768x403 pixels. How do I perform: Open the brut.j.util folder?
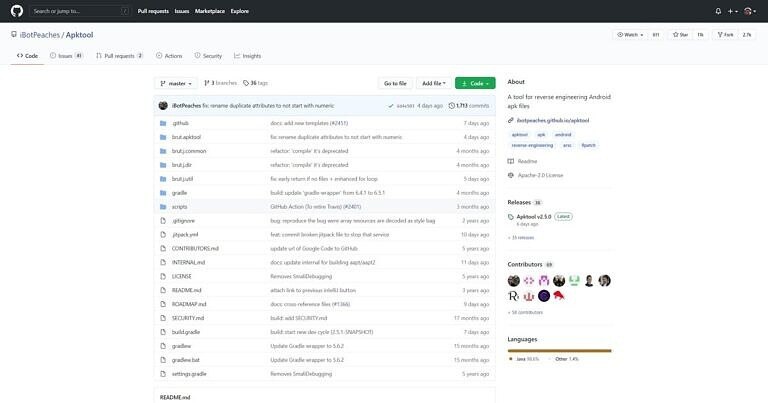pos(182,179)
